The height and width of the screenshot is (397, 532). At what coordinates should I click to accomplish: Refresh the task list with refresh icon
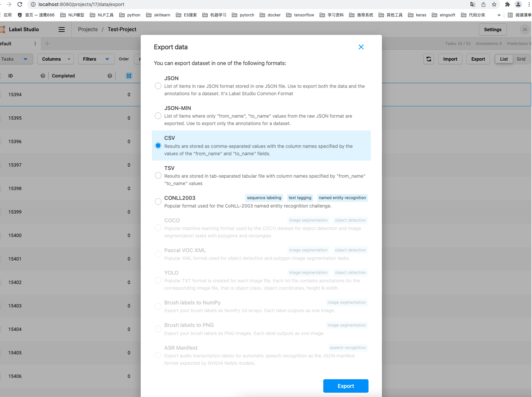tap(429, 59)
